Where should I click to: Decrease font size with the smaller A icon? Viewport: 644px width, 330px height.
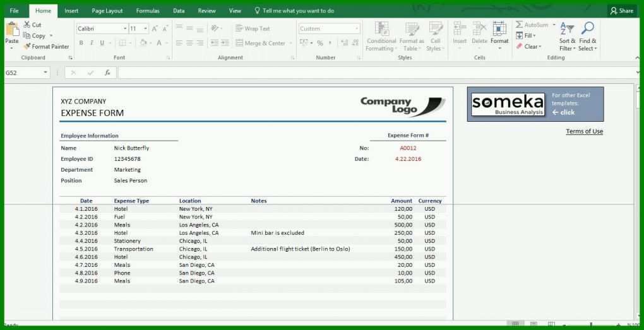(165, 29)
